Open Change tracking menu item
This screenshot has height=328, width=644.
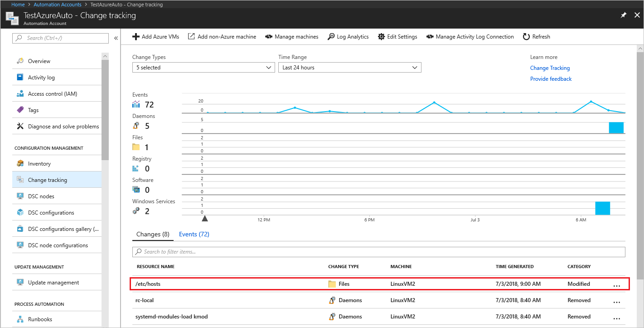tap(57, 180)
